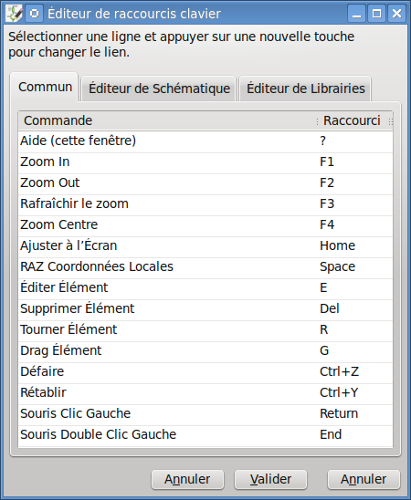
Task: Switch to the Commun tab
Action: pyautogui.click(x=45, y=87)
